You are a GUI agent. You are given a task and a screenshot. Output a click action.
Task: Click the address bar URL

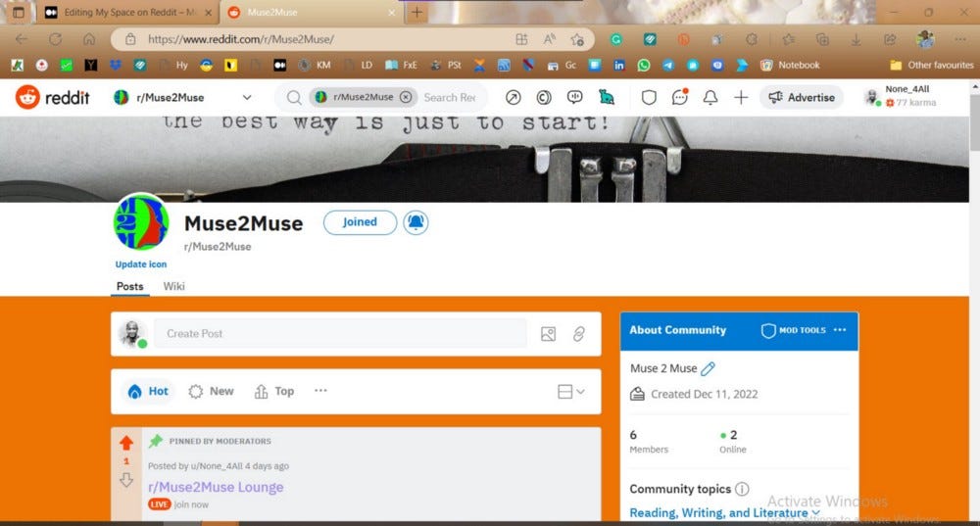point(241,39)
